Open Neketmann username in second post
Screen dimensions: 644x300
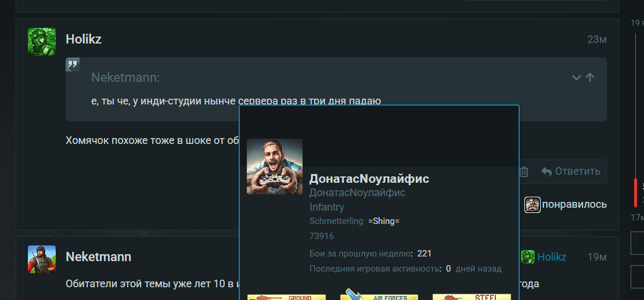(x=98, y=256)
